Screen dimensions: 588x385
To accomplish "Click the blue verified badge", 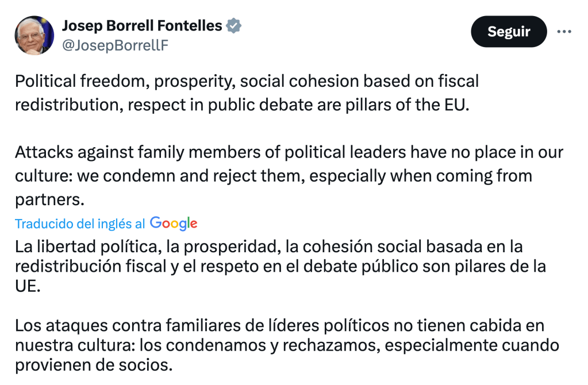I will [233, 26].
